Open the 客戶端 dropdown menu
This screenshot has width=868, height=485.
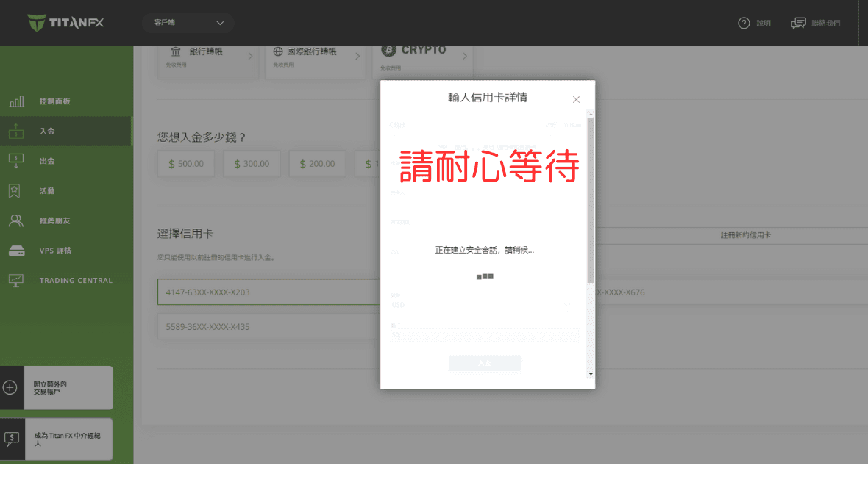click(188, 23)
